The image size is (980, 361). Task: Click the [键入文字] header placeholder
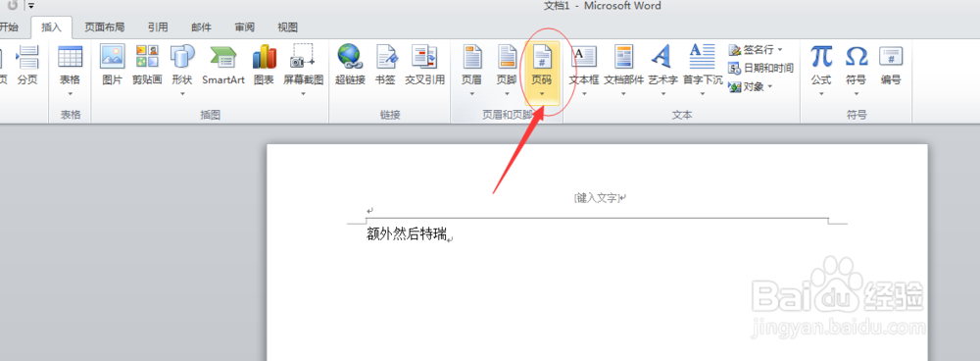pos(598,198)
